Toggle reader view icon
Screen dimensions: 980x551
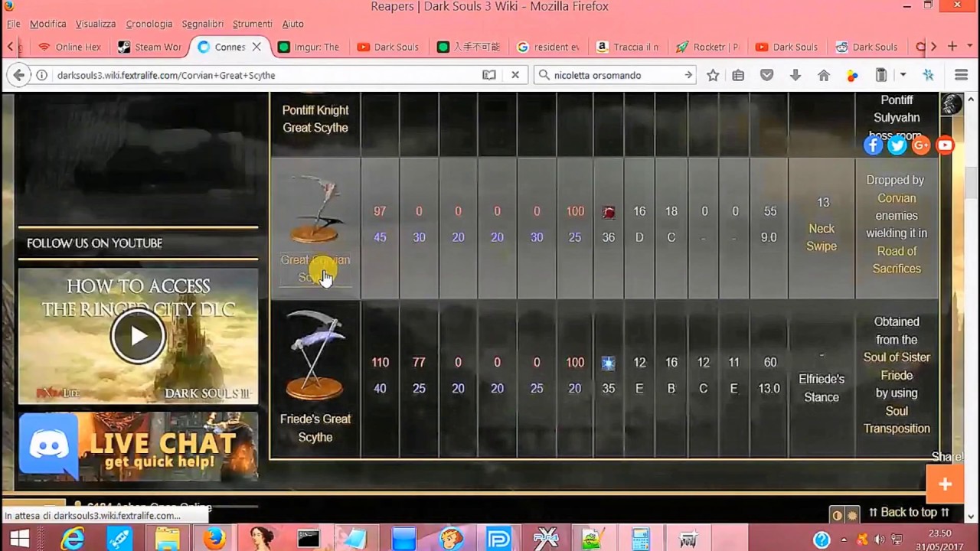coord(488,75)
